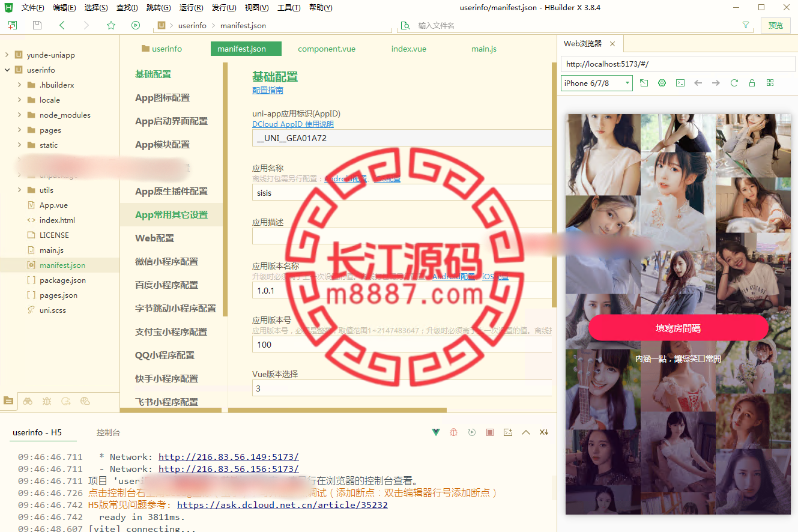The image size is (798, 532).
Task: Open uni.scss in the file tree
Action: click(x=53, y=310)
